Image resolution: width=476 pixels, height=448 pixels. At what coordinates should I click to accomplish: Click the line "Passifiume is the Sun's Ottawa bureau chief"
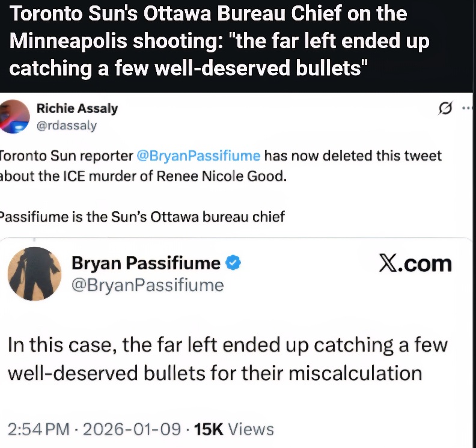[x=142, y=216]
